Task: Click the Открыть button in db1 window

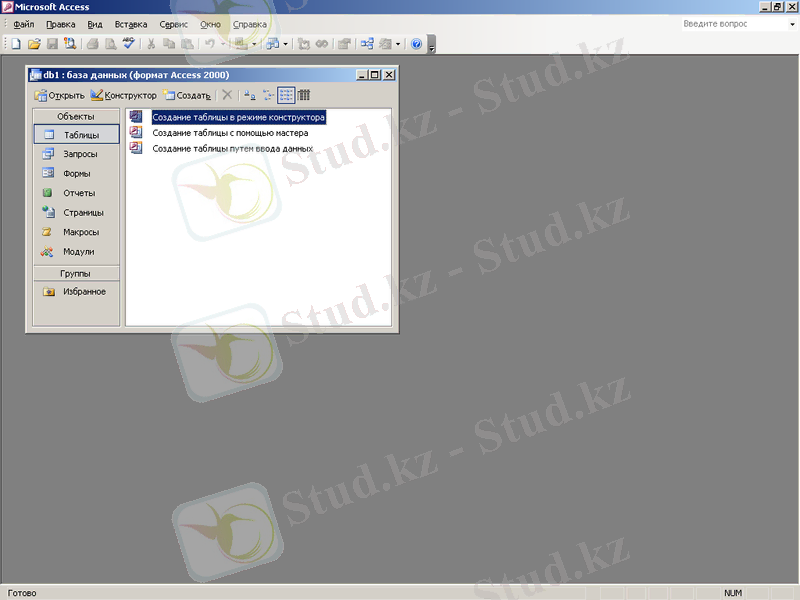Action: (x=59, y=95)
